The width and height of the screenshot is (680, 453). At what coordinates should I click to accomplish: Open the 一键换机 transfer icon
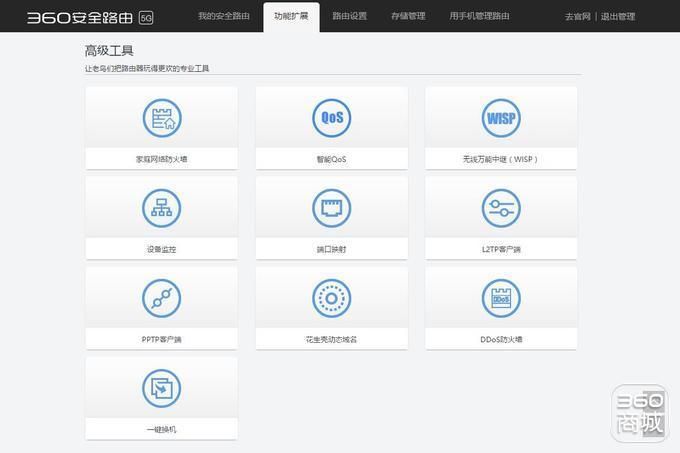pyautogui.click(x=162, y=388)
